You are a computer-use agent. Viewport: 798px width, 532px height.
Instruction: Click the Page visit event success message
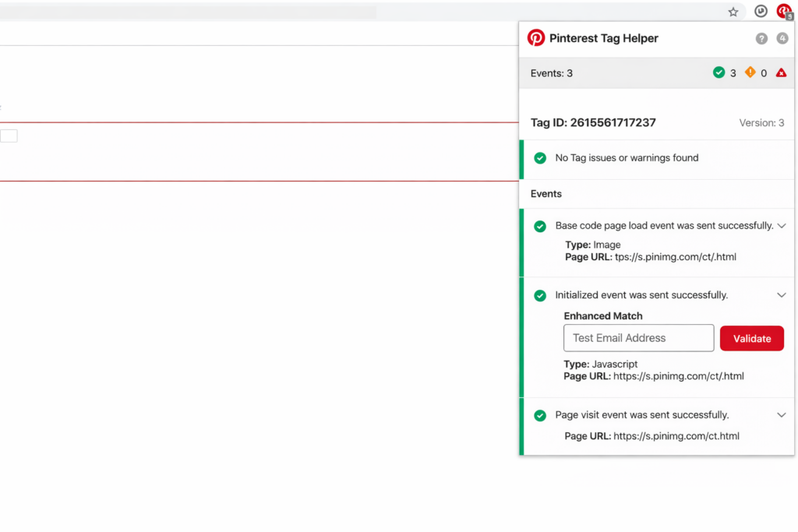(641, 415)
